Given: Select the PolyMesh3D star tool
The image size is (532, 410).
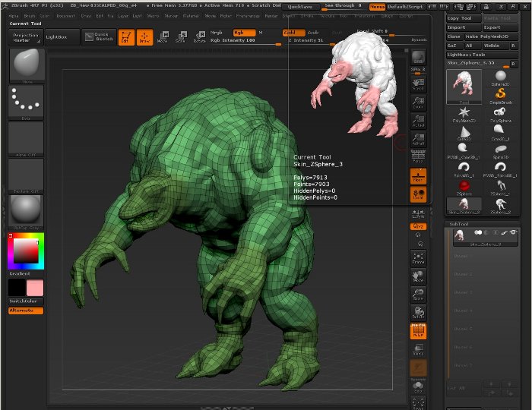Looking at the screenshot, I should coord(463,114).
